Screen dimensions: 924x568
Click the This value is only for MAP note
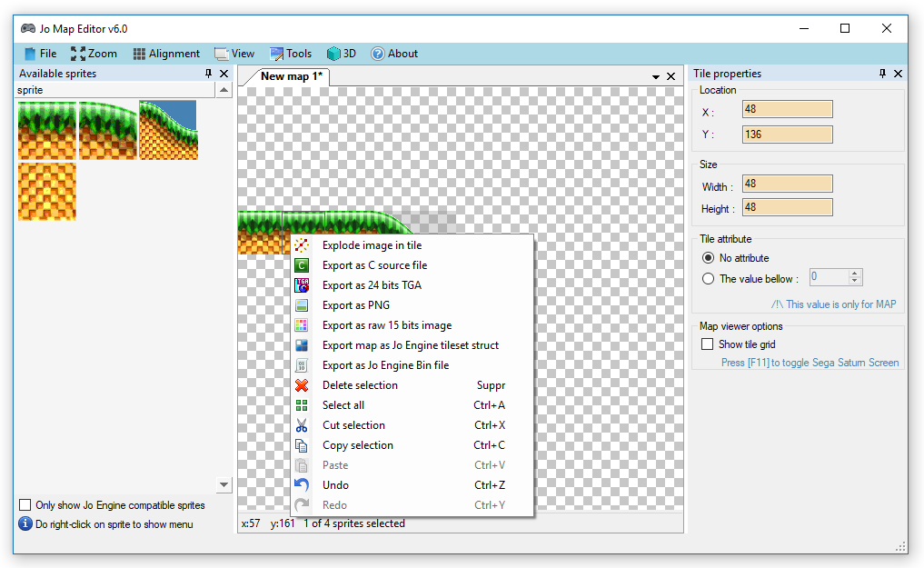834,304
